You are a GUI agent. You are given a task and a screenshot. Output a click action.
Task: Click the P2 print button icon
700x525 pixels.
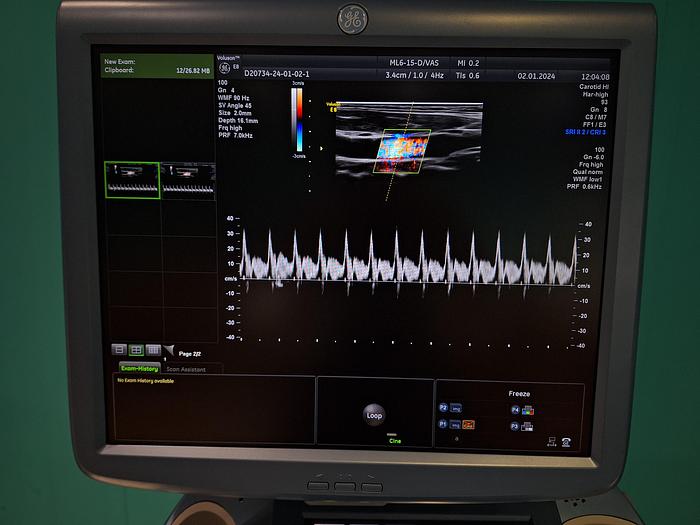pyautogui.click(x=443, y=408)
